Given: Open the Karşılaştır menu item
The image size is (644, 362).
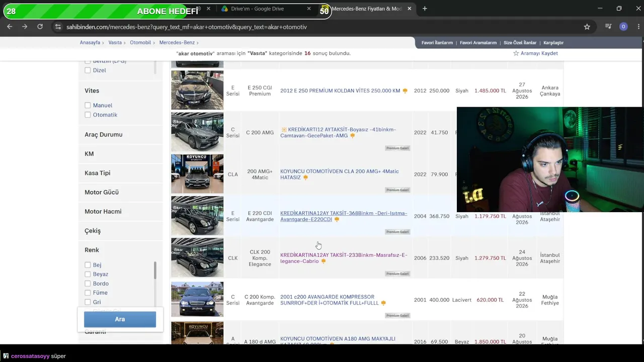Looking at the screenshot, I should tap(553, 43).
